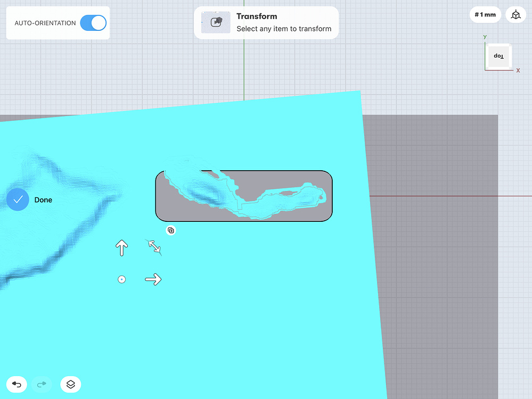Open the layers items panel
This screenshot has height=399, width=532.
coord(71,385)
